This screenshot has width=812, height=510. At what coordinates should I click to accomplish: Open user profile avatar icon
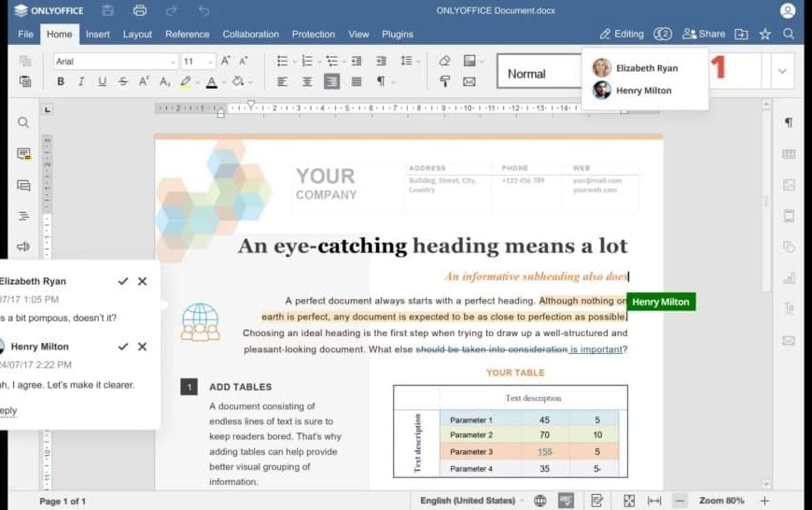(x=788, y=10)
